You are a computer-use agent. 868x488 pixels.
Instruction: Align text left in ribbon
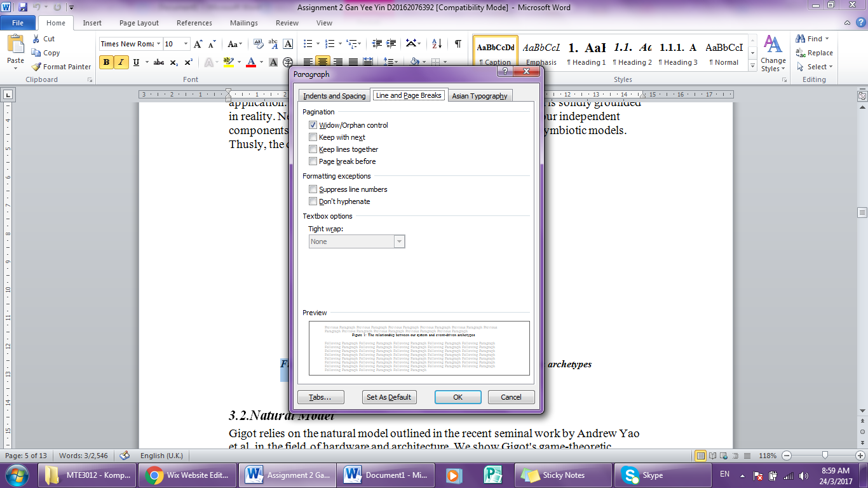tap(308, 62)
